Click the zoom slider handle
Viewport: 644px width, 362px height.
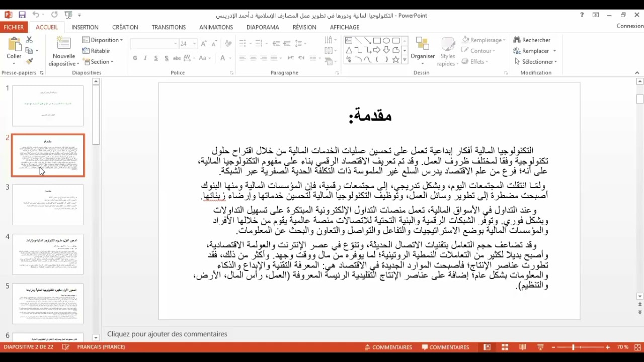point(572,347)
